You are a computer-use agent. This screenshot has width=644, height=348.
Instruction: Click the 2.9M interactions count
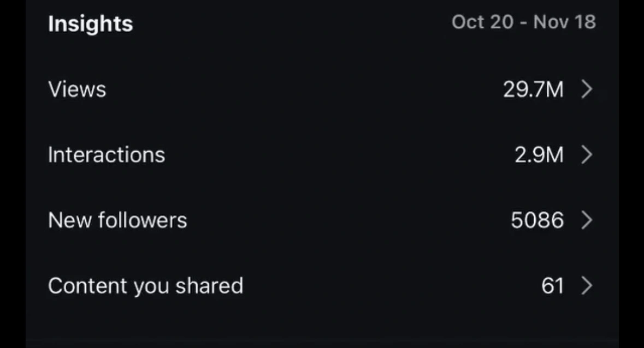[539, 155]
